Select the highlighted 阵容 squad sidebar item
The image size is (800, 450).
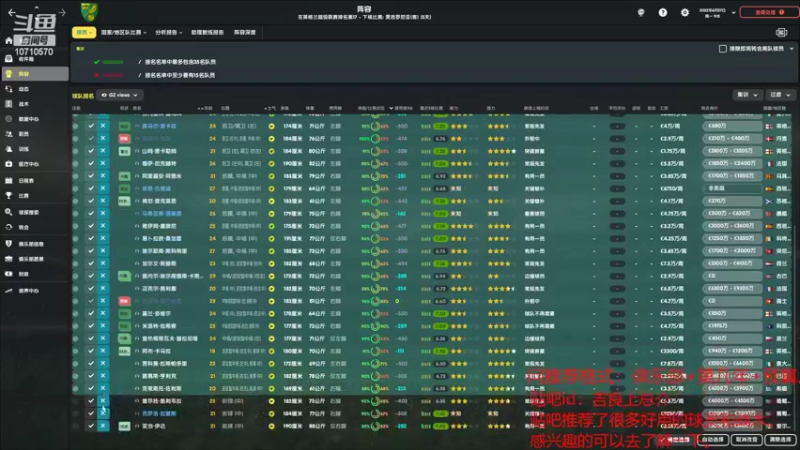point(35,74)
